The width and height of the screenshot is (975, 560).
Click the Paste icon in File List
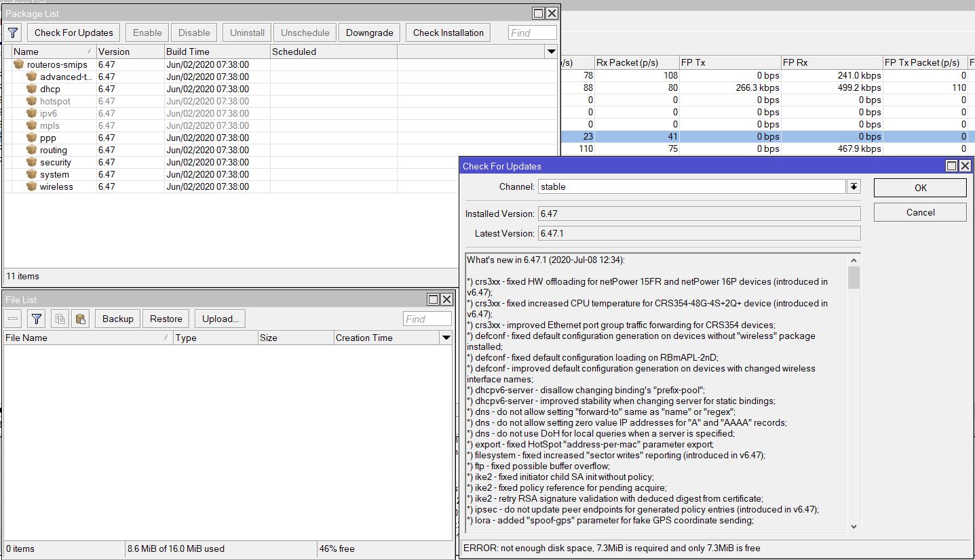(x=80, y=319)
